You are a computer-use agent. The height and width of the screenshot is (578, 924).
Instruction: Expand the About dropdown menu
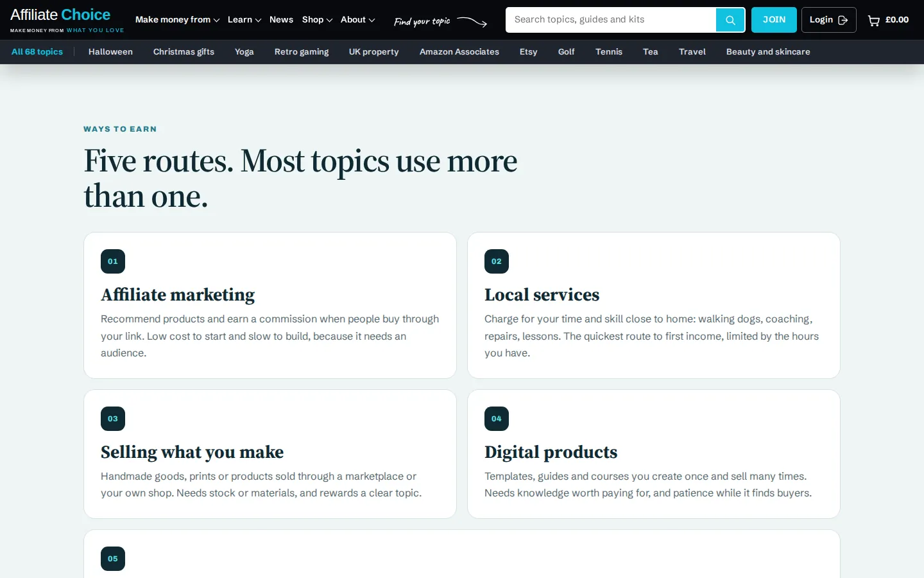(357, 20)
